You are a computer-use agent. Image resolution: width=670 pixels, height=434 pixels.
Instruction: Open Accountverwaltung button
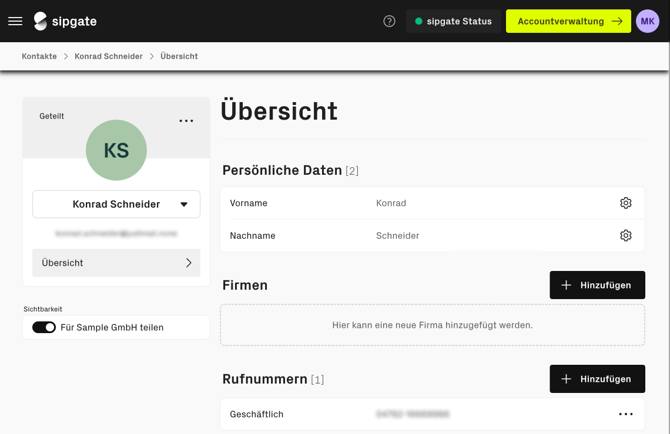568,21
